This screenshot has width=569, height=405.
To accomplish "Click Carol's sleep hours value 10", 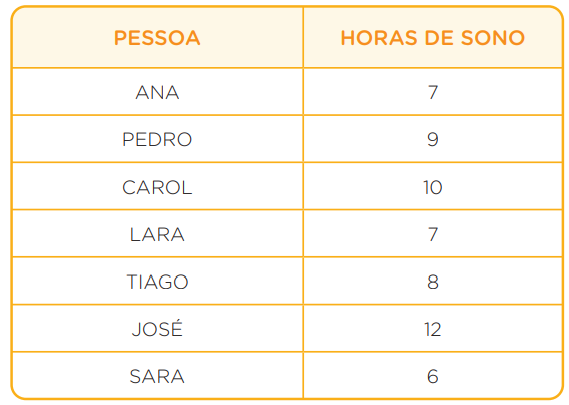I will [433, 187].
